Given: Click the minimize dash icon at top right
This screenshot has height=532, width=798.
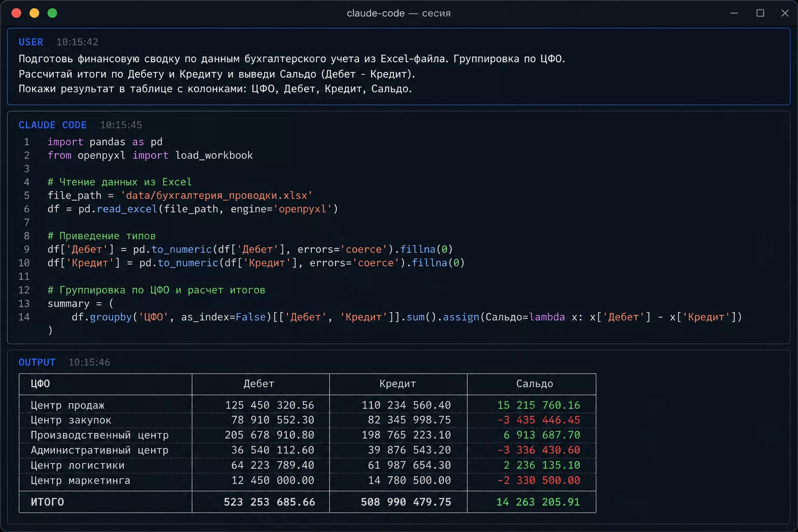Looking at the screenshot, I should pyautogui.click(x=734, y=13).
